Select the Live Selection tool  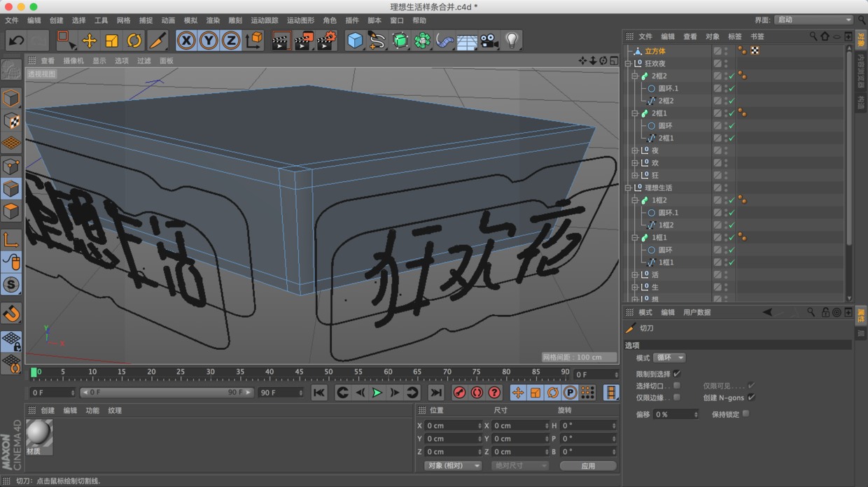tap(66, 41)
